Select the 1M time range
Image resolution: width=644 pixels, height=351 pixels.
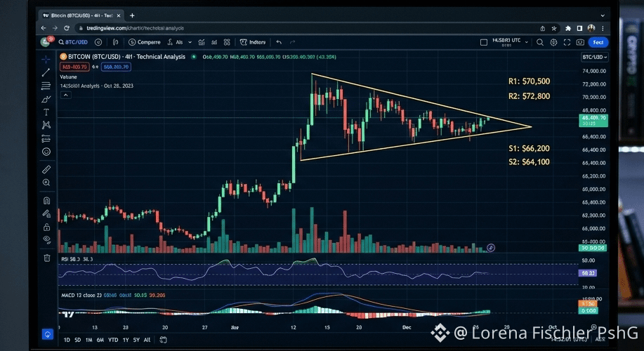88,340
